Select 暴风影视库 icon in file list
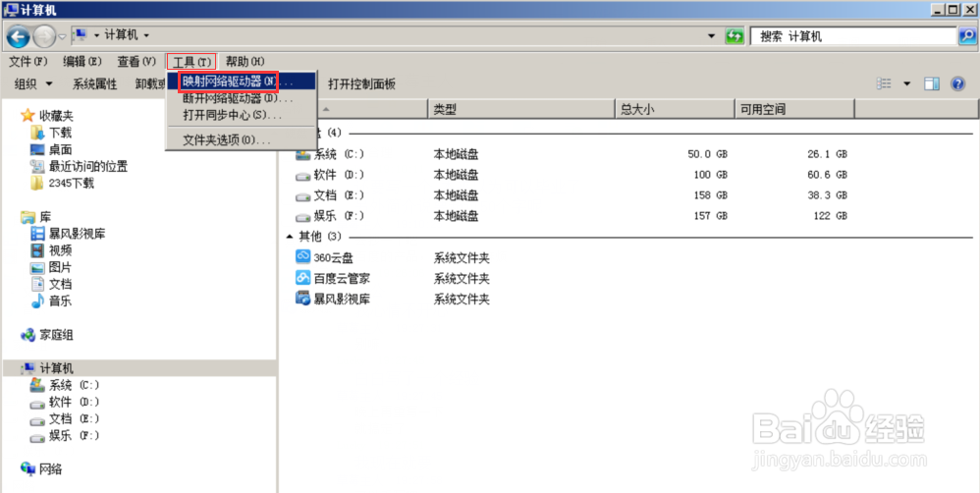The height and width of the screenshot is (493, 980). point(303,298)
